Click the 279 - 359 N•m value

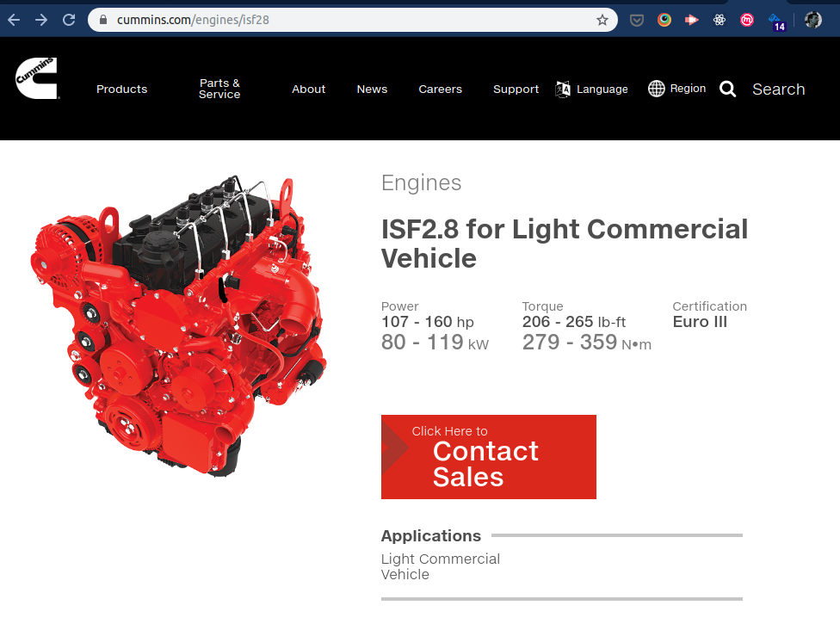[x=587, y=343]
